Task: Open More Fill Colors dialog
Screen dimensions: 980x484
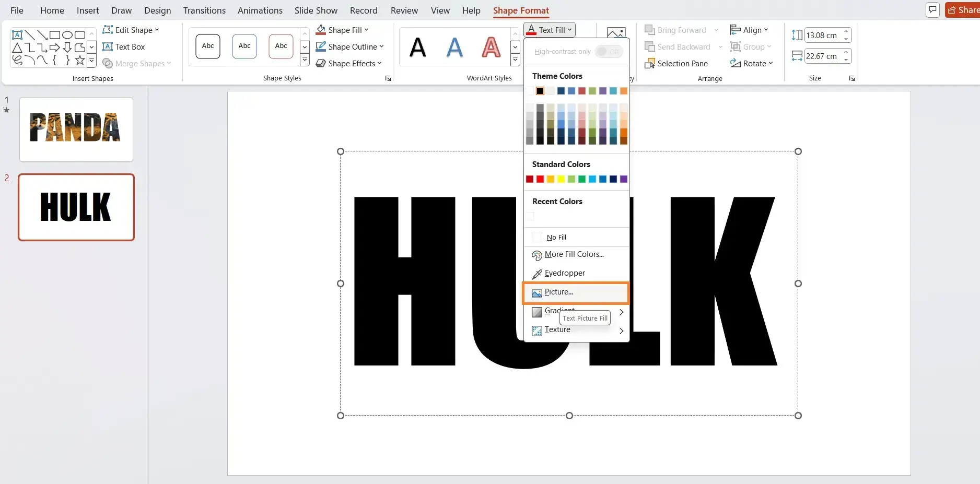Action: (576, 255)
